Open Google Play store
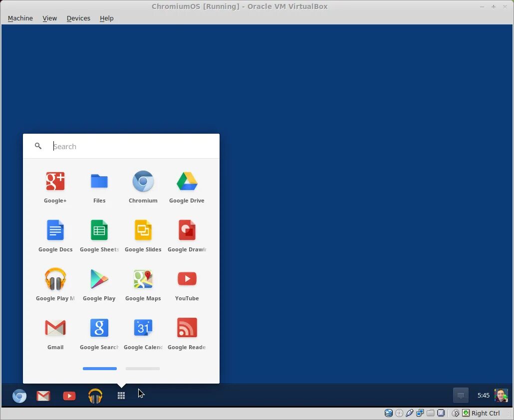Screen dimensions: 514x420 click(x=99, y=279)
